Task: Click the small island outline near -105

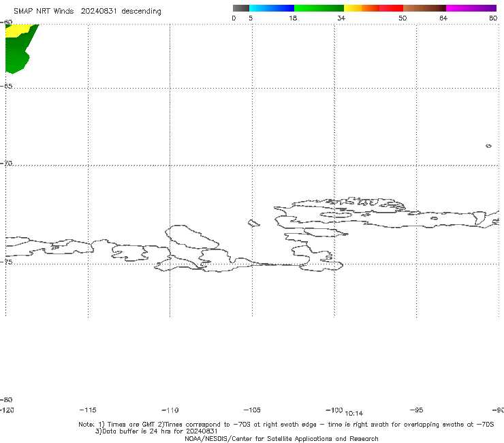Action: (x=254, y=223)
